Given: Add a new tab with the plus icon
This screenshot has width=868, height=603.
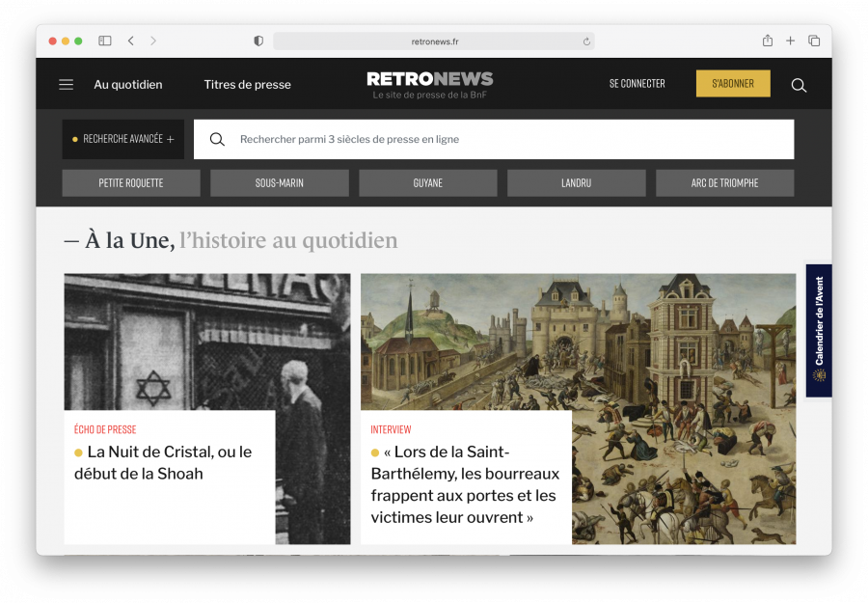Looking at the screenshot, I should point(791,41).
